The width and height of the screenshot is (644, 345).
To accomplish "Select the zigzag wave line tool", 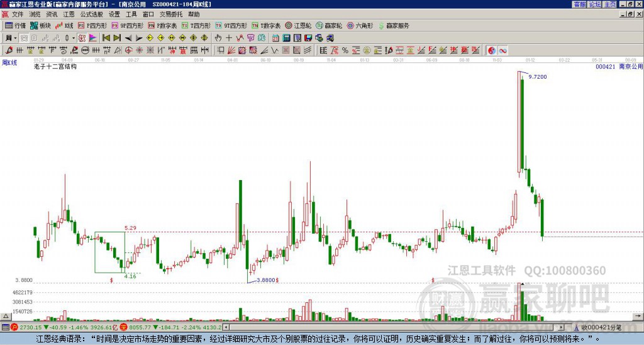I will (x=275, y=50).
